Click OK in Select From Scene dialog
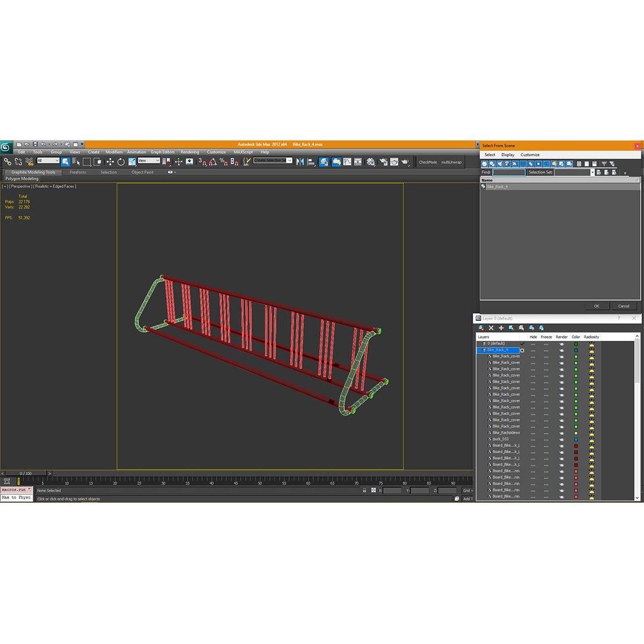The width and height of the screenshot is (644, 644). (596, 306)
